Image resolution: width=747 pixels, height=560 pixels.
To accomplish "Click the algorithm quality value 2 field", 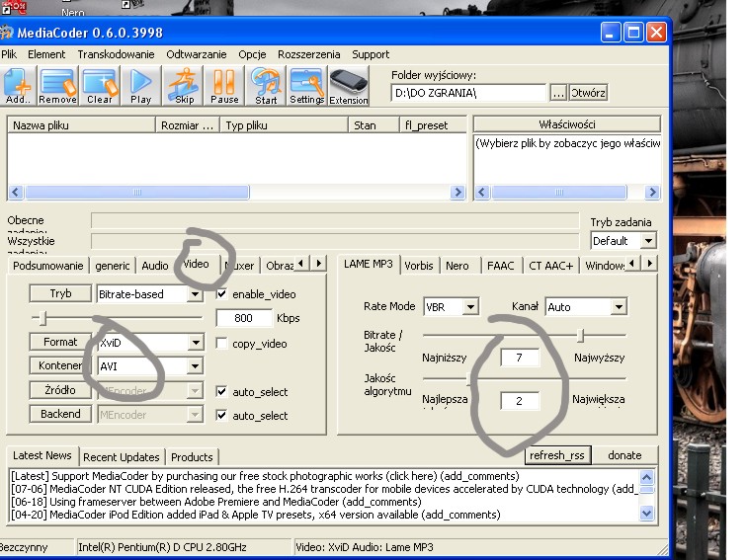I will pos(520,400).
